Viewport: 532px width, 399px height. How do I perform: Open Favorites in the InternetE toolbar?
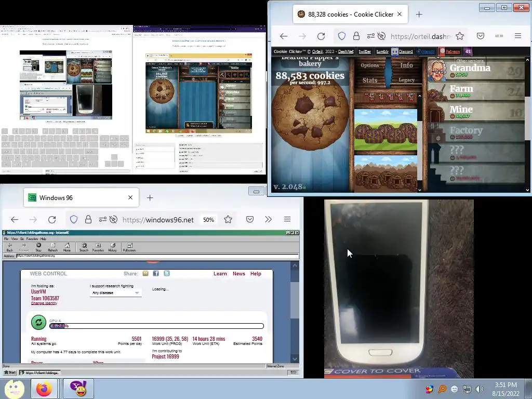tap(98, 247)
